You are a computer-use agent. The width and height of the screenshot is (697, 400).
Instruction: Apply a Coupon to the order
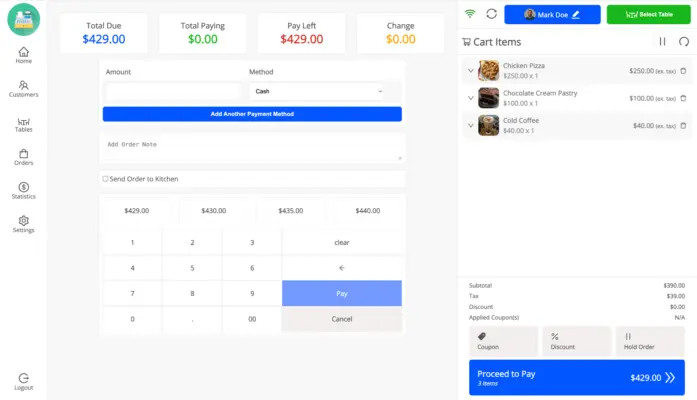(x=503, y=341)
